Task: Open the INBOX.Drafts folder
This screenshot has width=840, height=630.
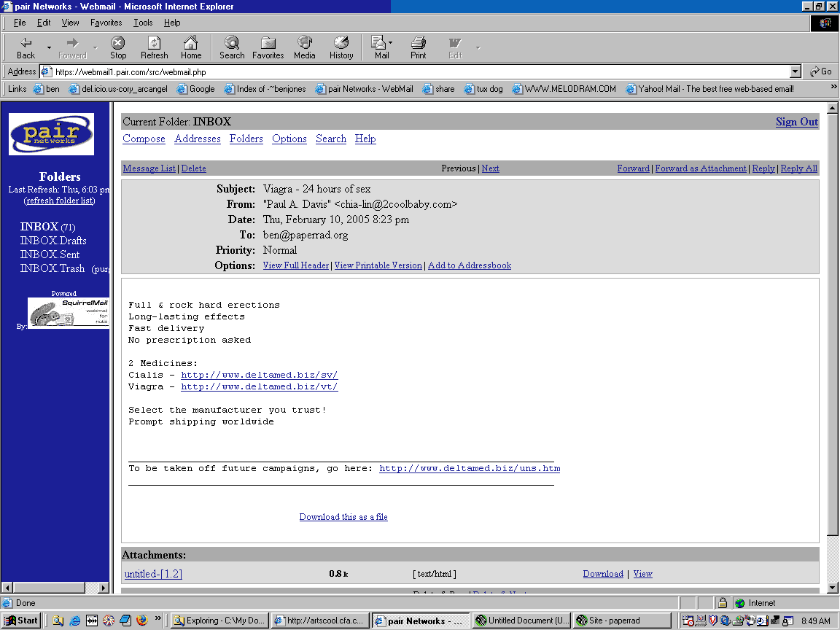Action: 53,241
